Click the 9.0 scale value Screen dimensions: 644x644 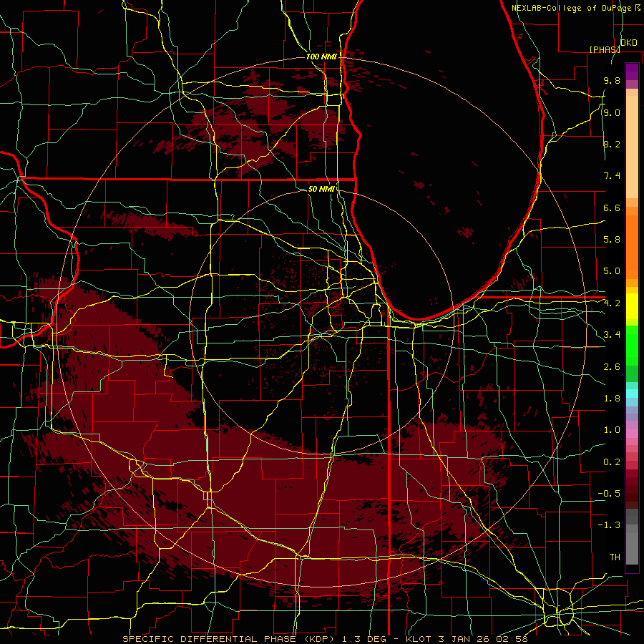pyautogui.click(x=612, y=112)
